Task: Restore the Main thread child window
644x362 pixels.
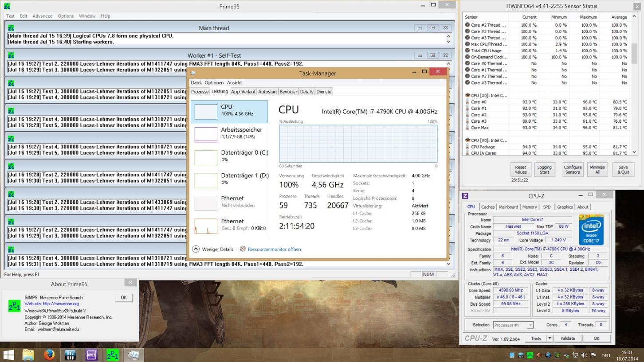Action: [x=432, y=28]
